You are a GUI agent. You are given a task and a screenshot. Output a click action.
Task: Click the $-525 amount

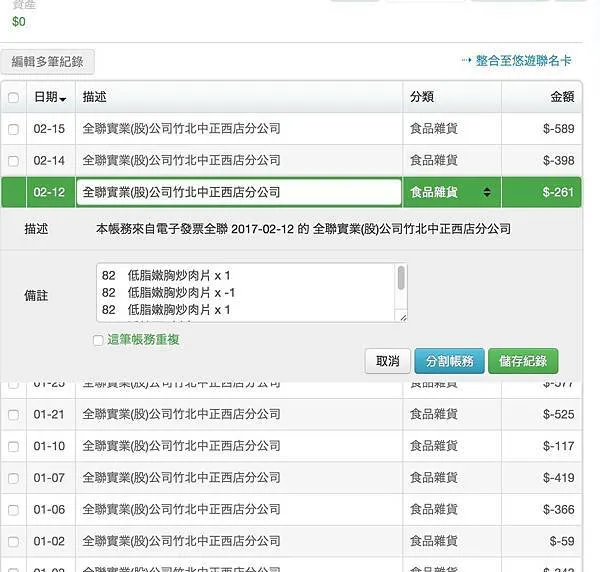coord(558,414)
